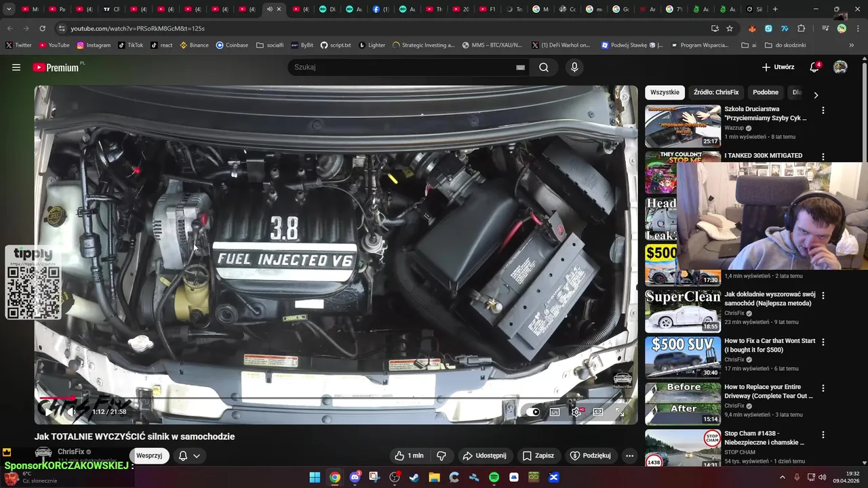Toggle microphone icon in system tray

pos(797,477)
